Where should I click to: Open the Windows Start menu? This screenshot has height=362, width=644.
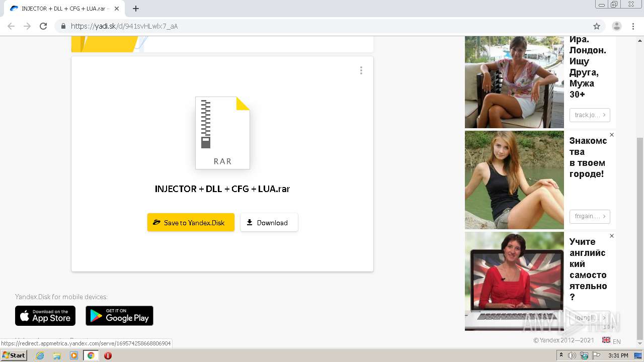(x=14, y=355)
